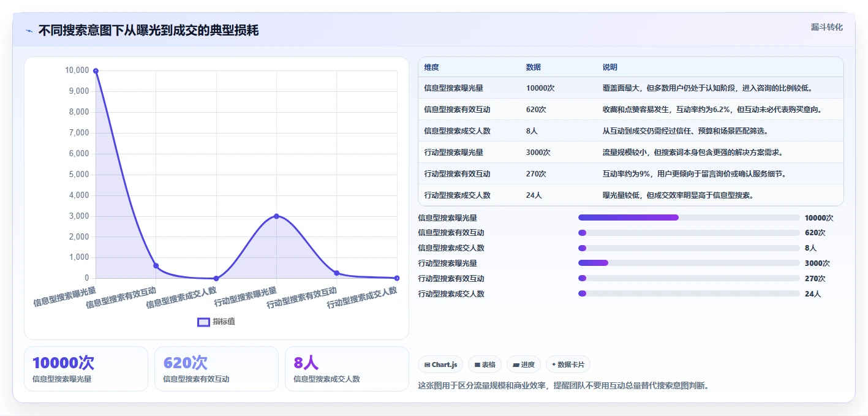Screen dimensions: 868x416
Task: Click the progress bar for 信息型搜索曝光量
Action: pyautogui.click(x=689, y=217)
